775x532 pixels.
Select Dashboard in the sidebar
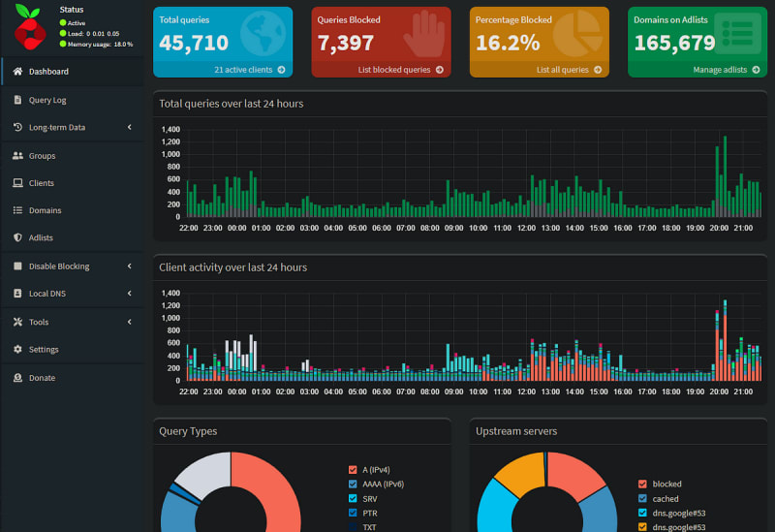tap(48, 72)
